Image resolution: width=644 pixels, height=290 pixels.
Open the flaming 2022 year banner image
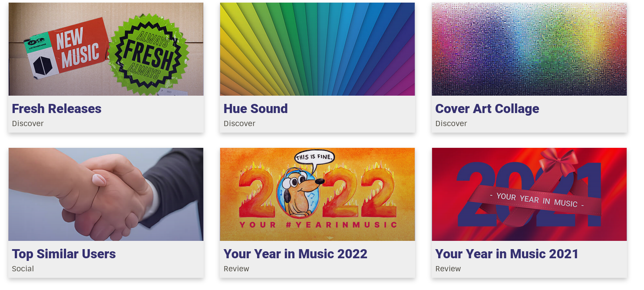317,194
